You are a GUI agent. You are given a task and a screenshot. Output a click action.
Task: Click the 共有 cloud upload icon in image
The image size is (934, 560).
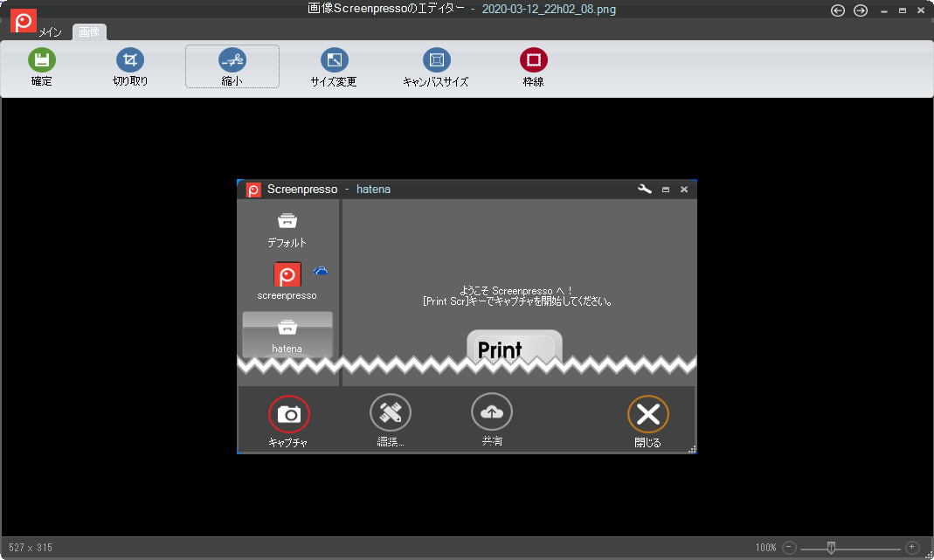[491, 411]
